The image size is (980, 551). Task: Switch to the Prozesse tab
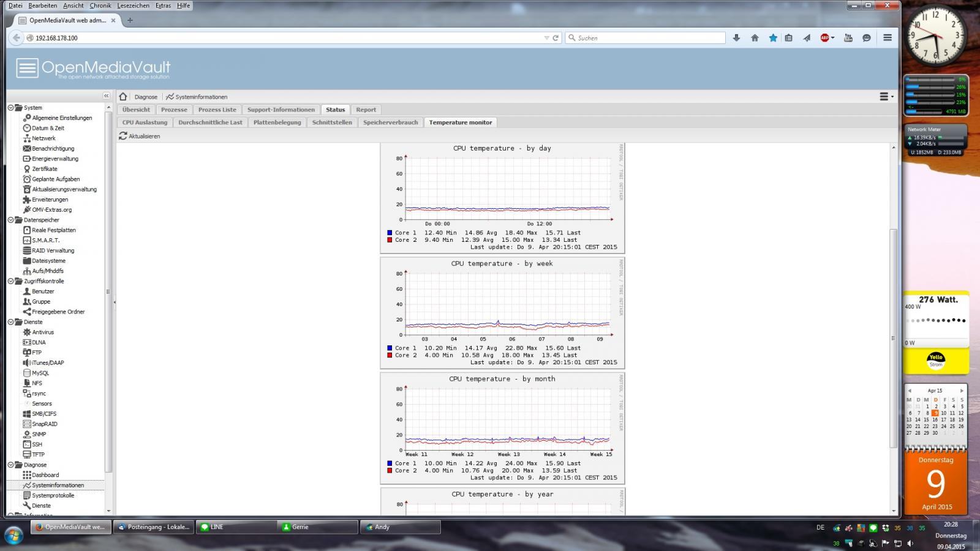[x=174, y=110]
